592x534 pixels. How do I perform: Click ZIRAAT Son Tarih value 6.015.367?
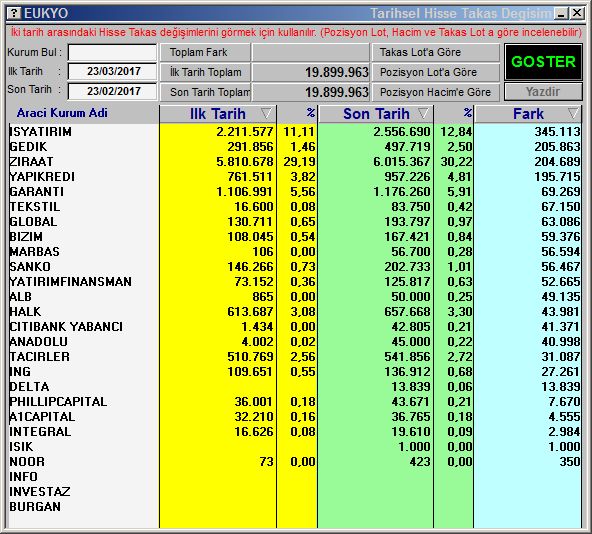[402, 162]
